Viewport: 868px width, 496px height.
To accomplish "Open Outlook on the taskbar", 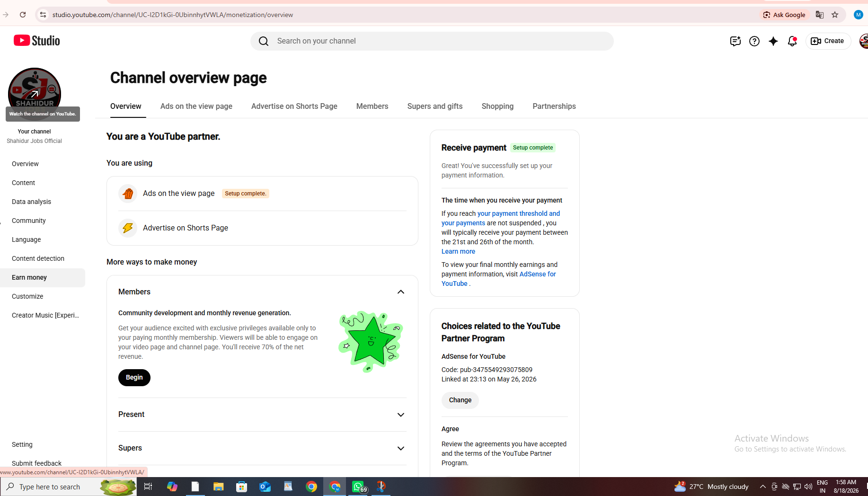I will pyautogui.click(x=265, y=487).
